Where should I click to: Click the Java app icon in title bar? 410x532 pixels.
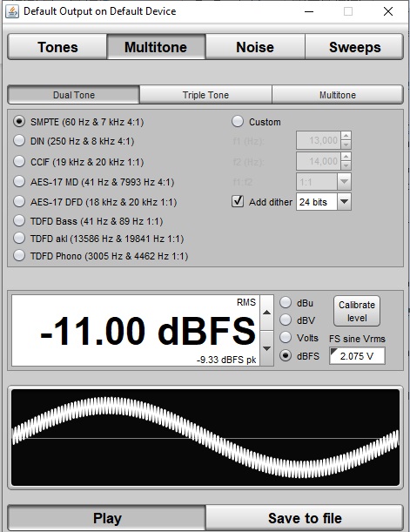click(12, 11)
